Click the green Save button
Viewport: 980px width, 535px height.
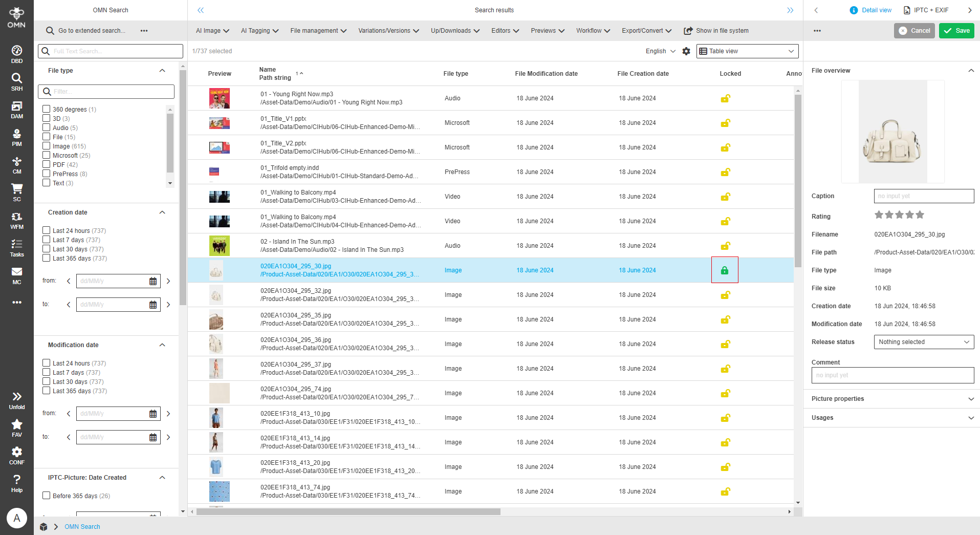[956, 31]
